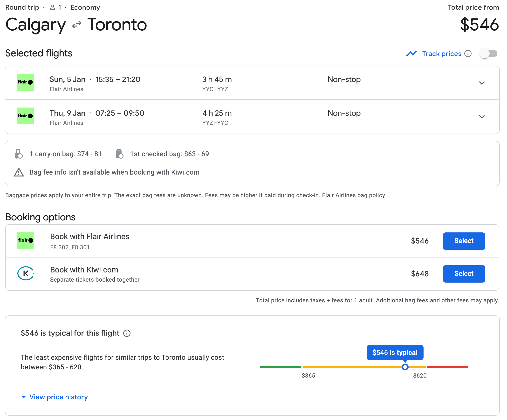Click the '4 h 25 m' duration
The width and height of the screenshot is (507, 420).
pos(217,113)
